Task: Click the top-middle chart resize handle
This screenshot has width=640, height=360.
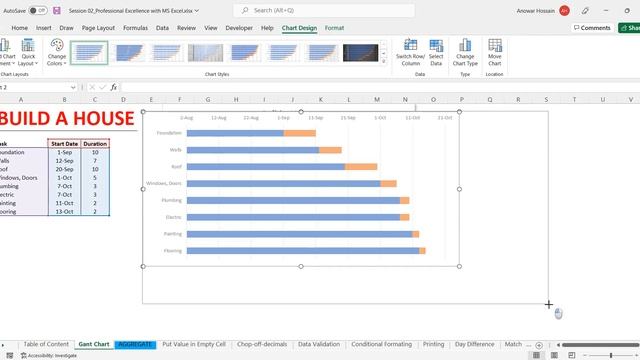Action: [x=301, y=111]
